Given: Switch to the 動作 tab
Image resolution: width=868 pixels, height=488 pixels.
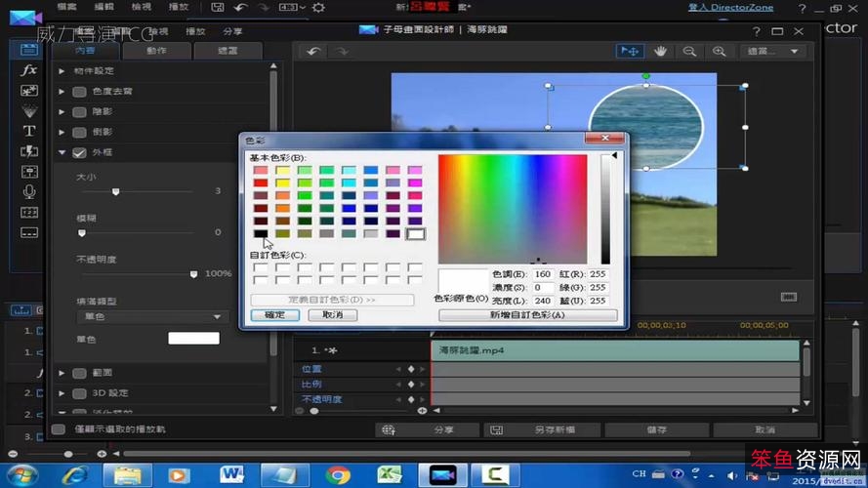Looking at the screenshot, I should (x=156, y=51).
